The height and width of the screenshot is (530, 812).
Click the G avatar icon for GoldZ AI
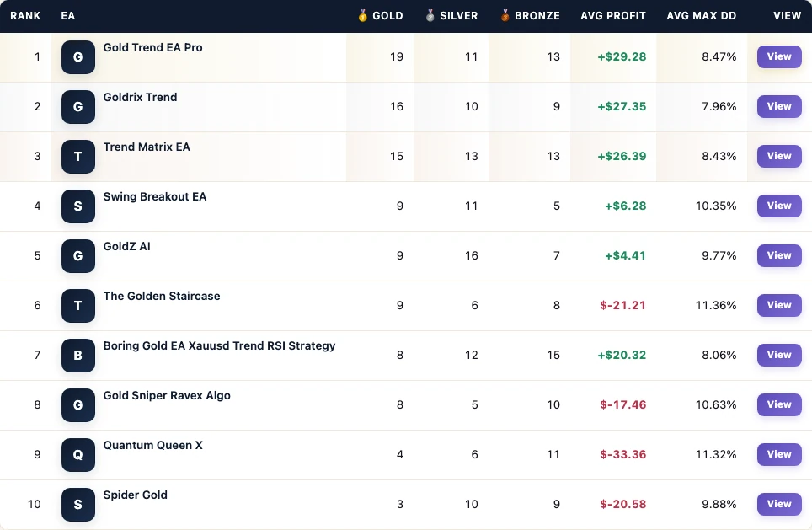pyautogui.click(x=78, y=256)
